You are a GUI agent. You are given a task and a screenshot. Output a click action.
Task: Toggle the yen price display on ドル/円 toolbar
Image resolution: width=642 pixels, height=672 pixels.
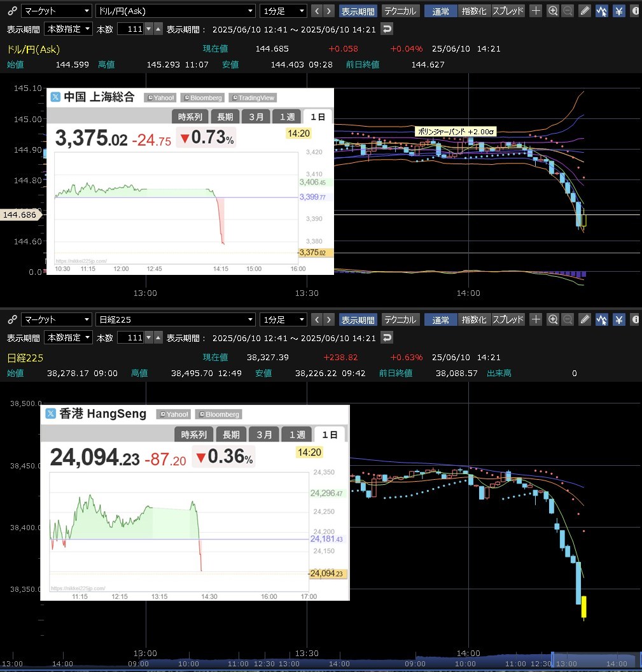coord(619,11)
